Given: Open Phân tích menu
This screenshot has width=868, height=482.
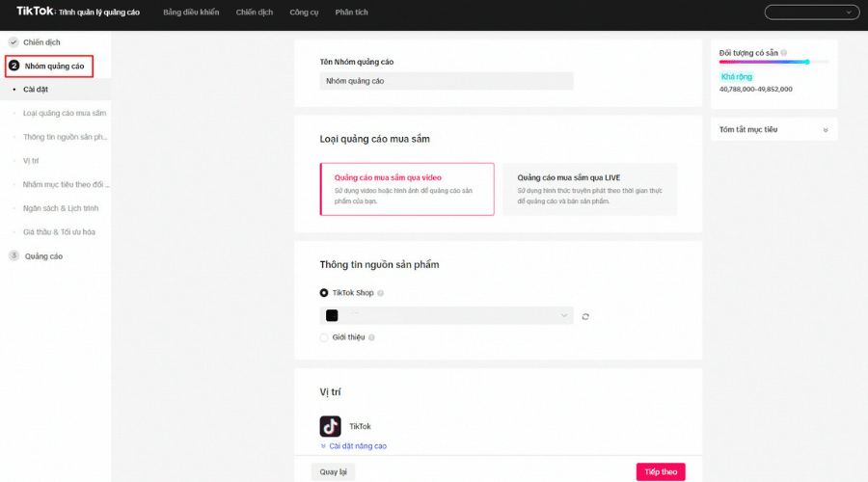Looking at the screenshot, I should tap(351, 13).
